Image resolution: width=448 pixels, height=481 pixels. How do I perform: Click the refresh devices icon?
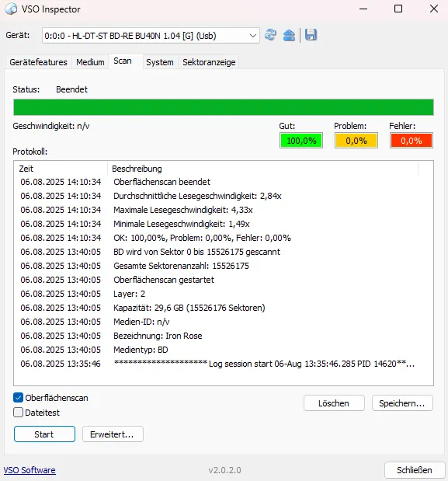pyautogui.click(x=270, y=35)
